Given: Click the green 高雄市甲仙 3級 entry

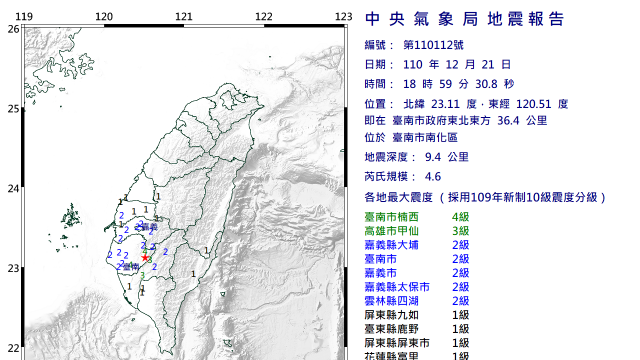Looking at the screenshot, I should tap(417, 231).
